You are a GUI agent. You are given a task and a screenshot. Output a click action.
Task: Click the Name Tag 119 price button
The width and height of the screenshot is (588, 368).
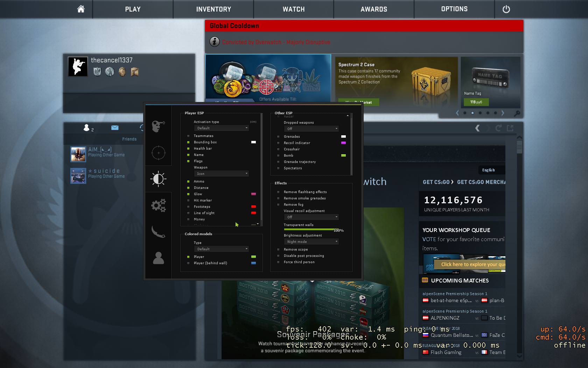(x=476, y=102)
